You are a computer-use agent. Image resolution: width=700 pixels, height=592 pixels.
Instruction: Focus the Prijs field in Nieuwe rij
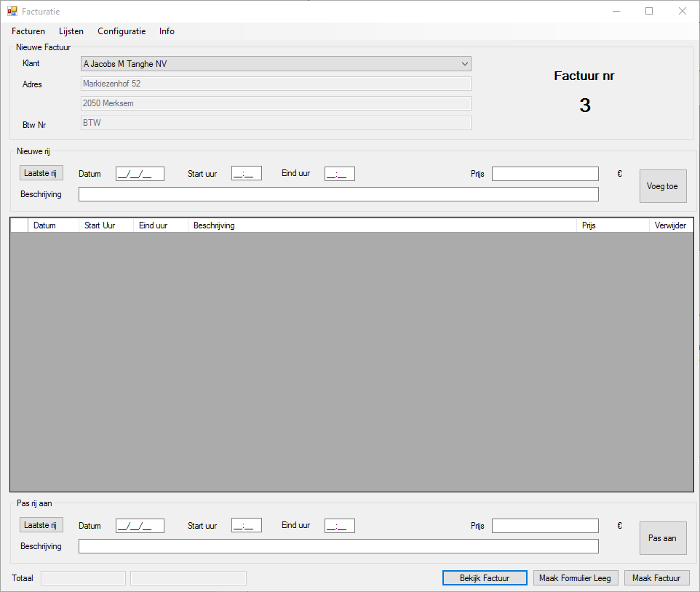click(x=545, y=174)
